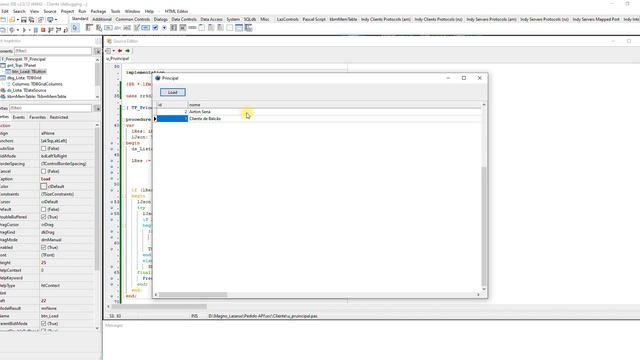The image size is (640, 360).
Task: Pick the TCheckBox component icon
Action: pyautogui.click(x=155, y=28)
